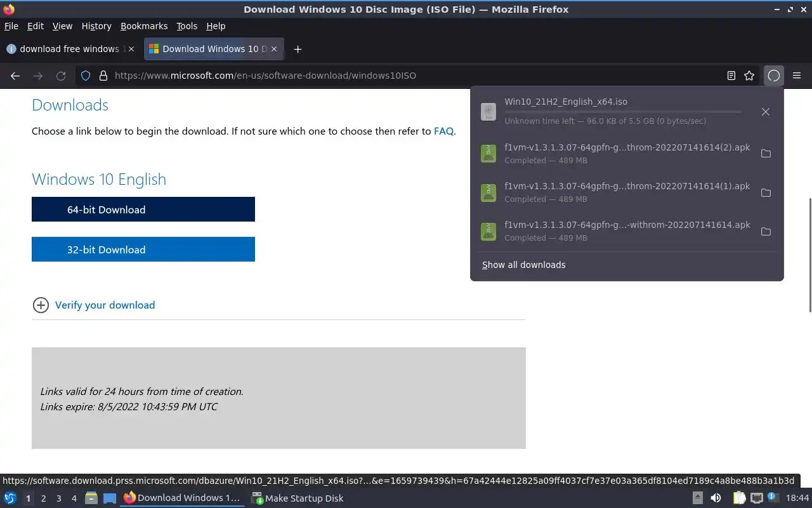Go back using the back arrow

(15, 76)
